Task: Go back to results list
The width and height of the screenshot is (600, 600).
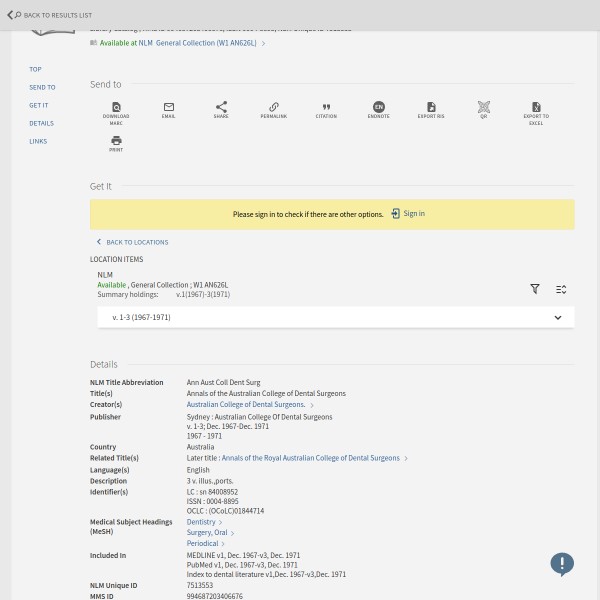Action: (x=50, y=15)
